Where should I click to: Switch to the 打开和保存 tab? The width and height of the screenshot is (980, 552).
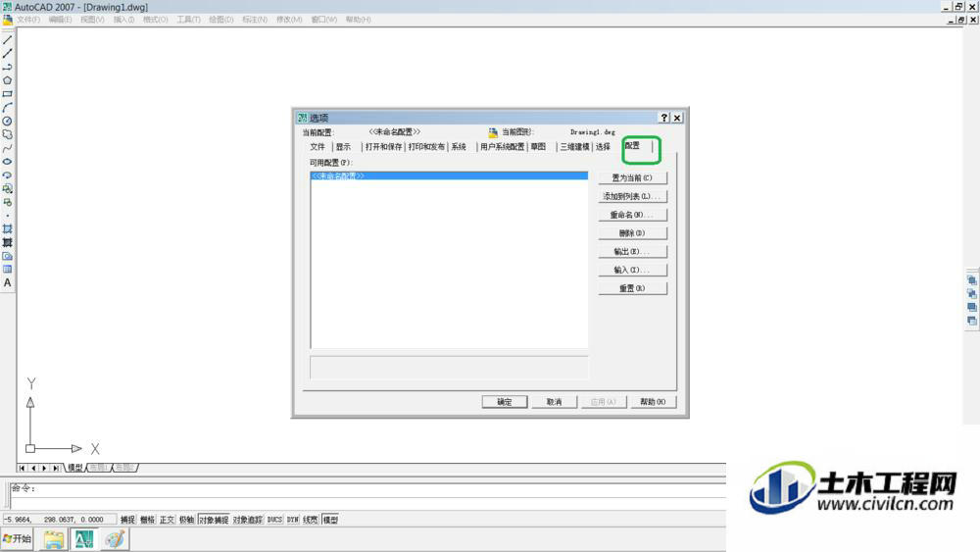(x=384, y=147)
